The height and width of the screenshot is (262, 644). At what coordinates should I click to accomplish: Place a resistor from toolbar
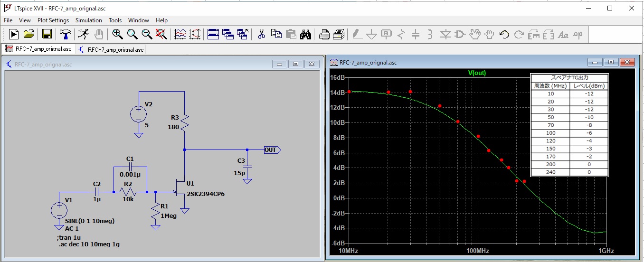coord(401,34)
